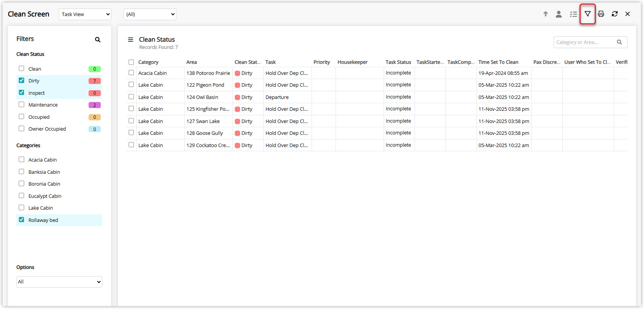
Task: Select the 138 Potoroo Prairie row checkbox
Action: (131, 73)
